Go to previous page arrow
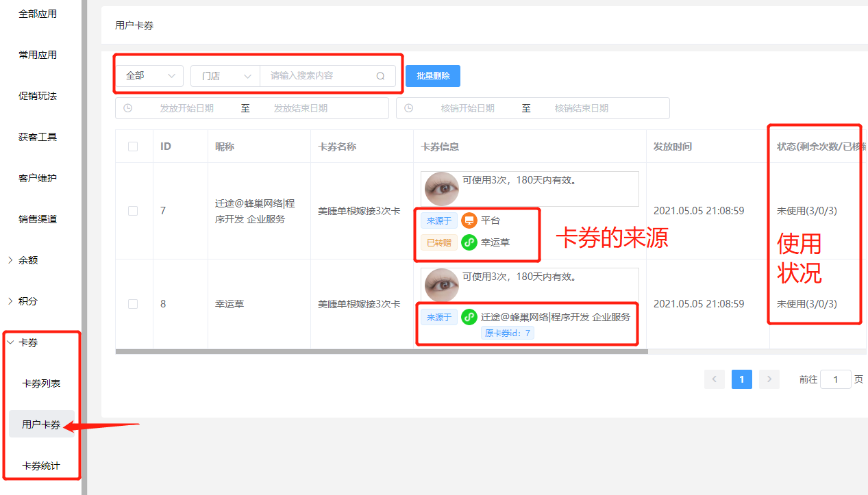This screenshot has width=868, height=495. click(714, 379)
